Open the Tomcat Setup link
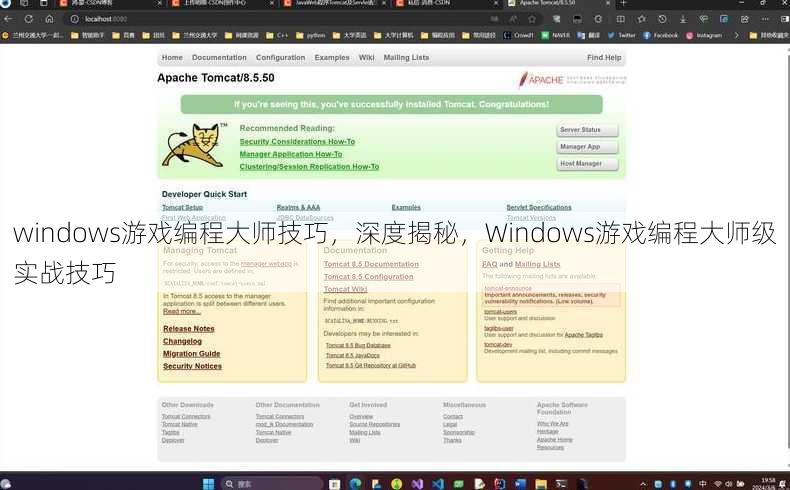The width and height of the screenshot is (790, 490). pos(182,207)
